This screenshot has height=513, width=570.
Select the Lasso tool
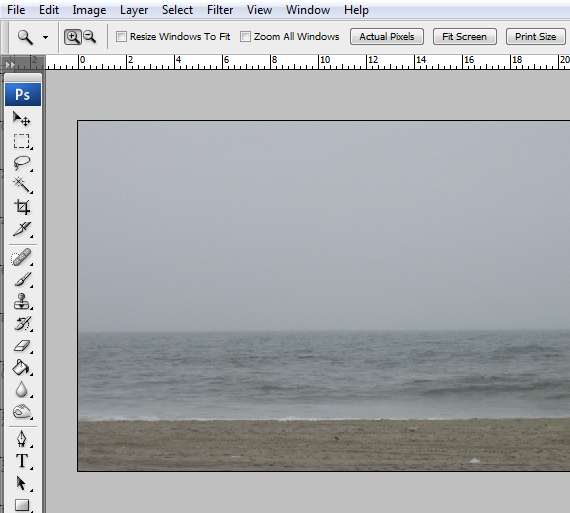22,163
